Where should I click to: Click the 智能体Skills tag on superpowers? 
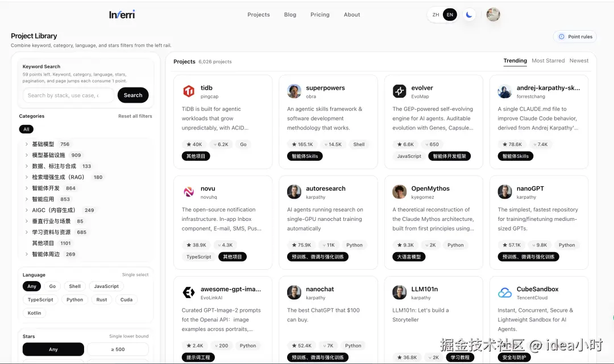305,156
